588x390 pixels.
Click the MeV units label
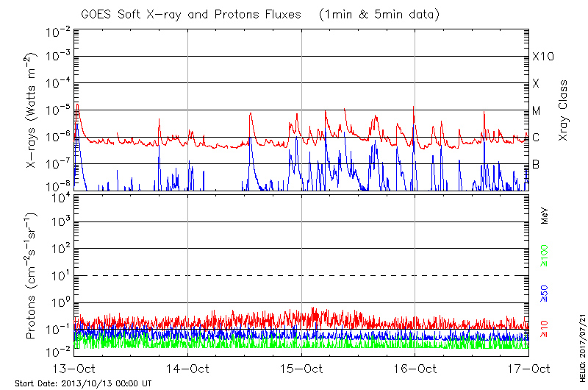[x=545, y=216]
